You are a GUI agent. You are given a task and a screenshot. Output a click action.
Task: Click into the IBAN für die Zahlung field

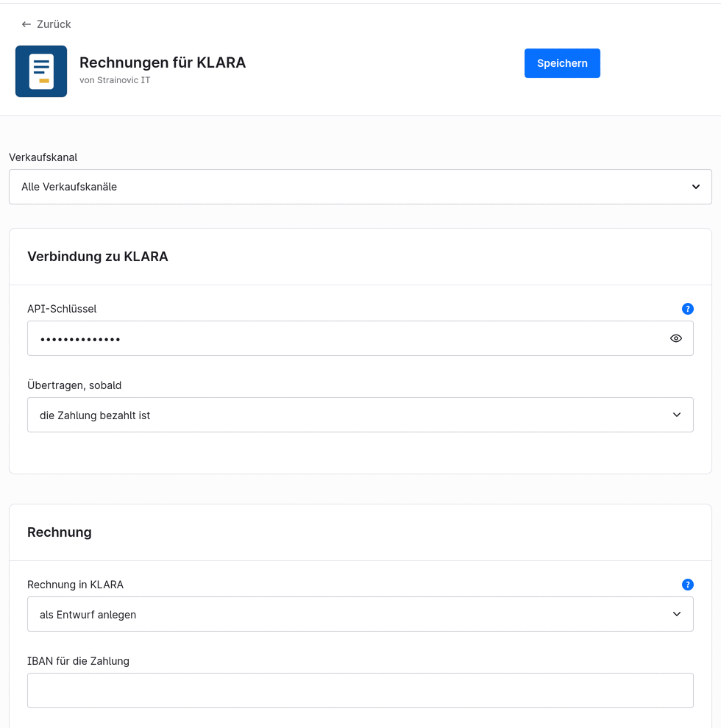tap(360, 690)
